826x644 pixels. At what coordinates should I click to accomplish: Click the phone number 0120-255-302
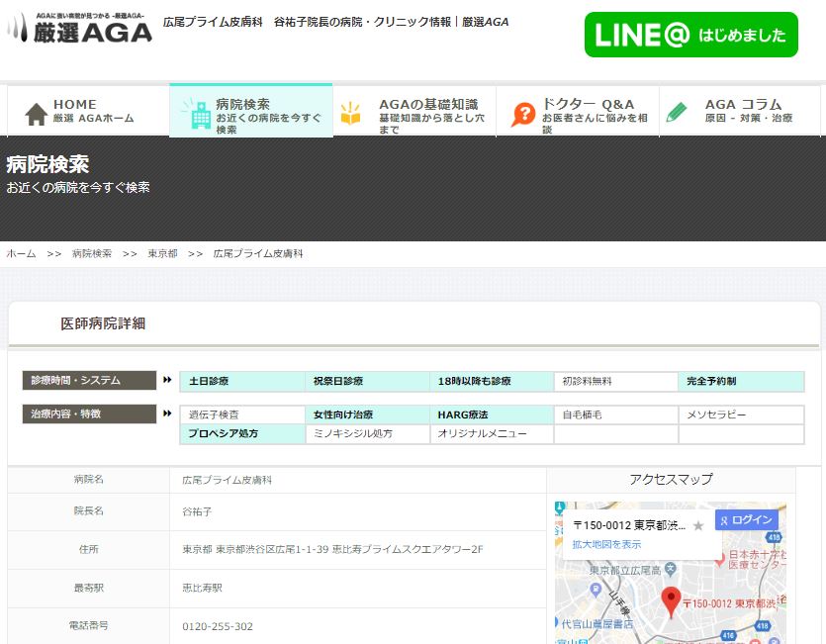tap(218, 626)
